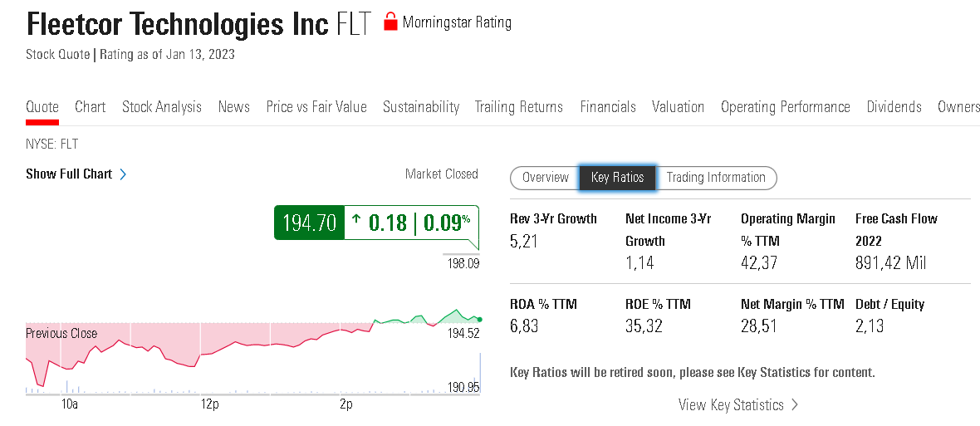Click the Rev 3-Yr Growth label
The height and width of the screenshot is (426, 980).
click(x=554, y=218)
